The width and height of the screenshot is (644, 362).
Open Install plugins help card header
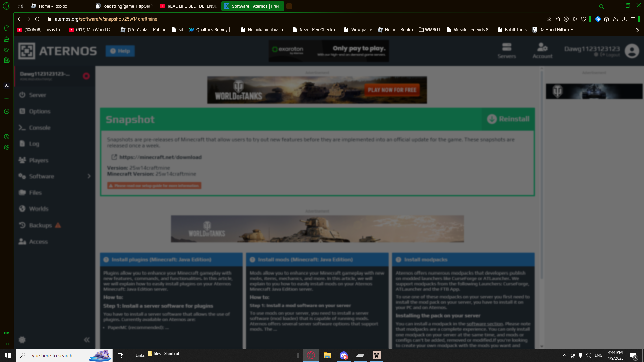pos(171,260)
